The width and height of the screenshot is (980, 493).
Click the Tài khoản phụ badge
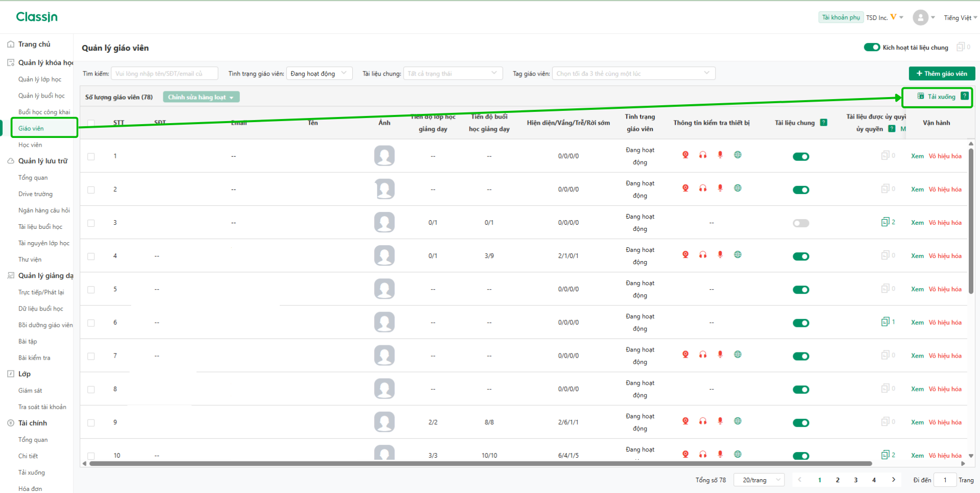(x=841, y=17)
